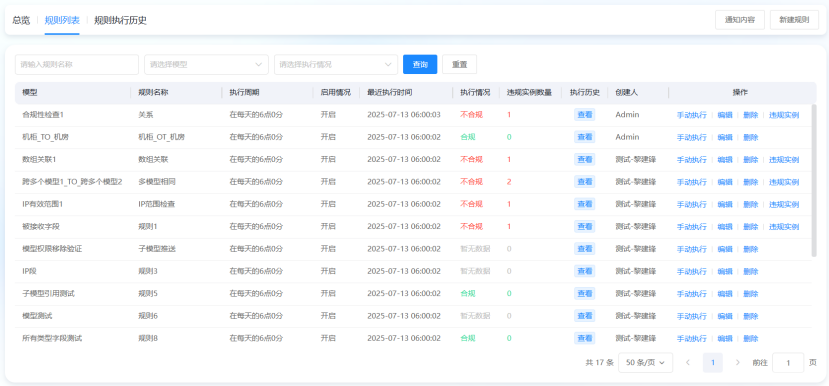Click 查看 in the 子模型引用测试 row
829x386 pixels.
[x=584, y=293]
